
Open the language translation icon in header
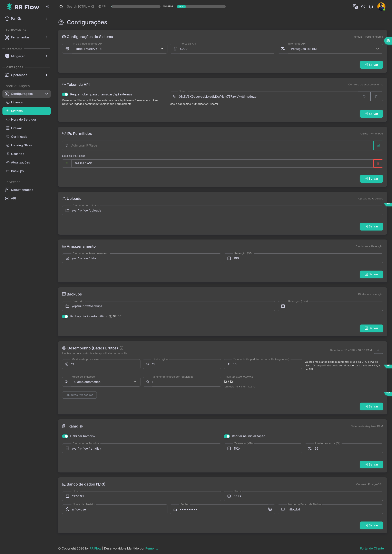tap(355, 7)
